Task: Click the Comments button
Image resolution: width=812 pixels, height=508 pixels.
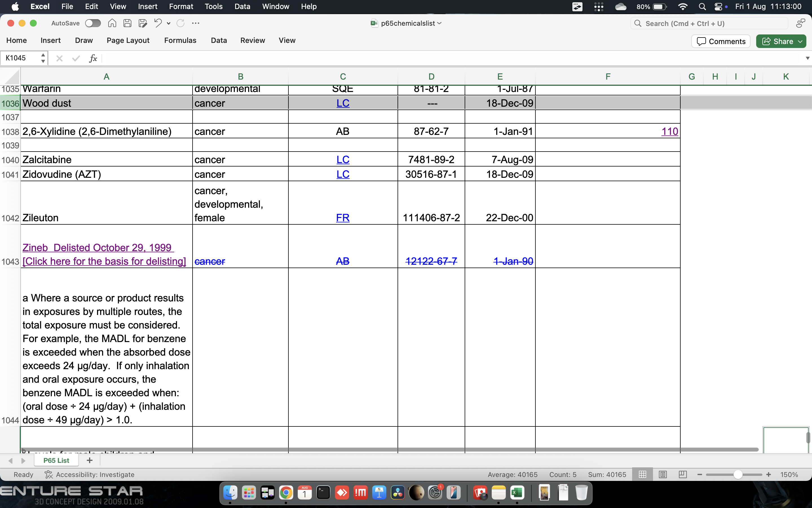Action: point(721,41)
